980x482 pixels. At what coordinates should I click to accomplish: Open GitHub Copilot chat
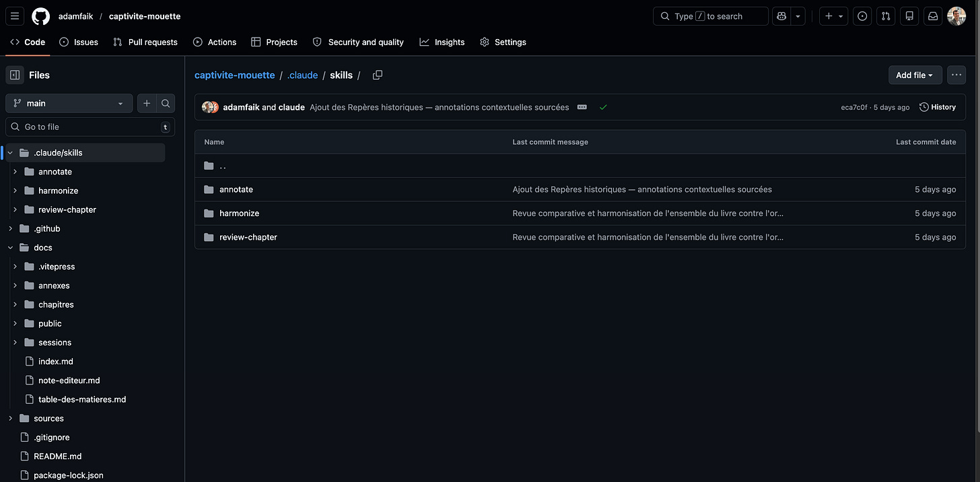781,15
